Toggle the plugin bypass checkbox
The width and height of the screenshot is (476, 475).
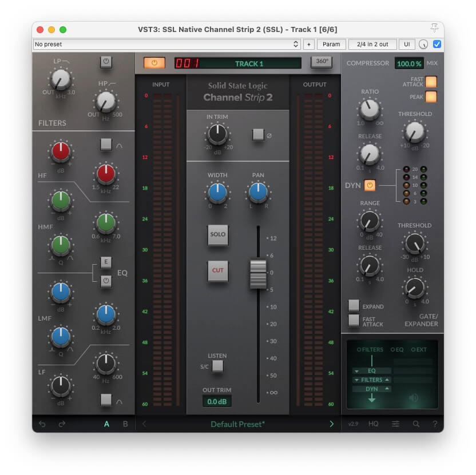pyautogui.click(x=437, y=44)
